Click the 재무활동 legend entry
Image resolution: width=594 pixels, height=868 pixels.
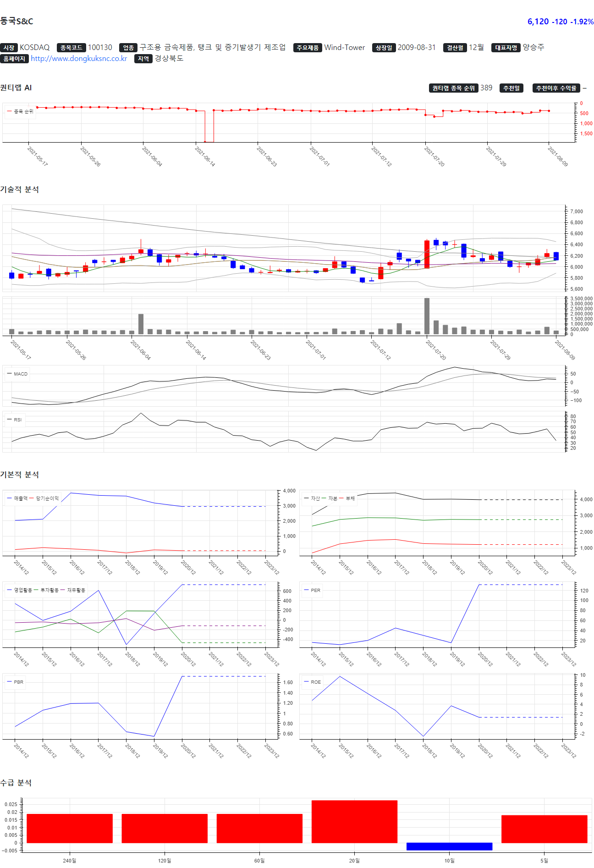(73, 590)
